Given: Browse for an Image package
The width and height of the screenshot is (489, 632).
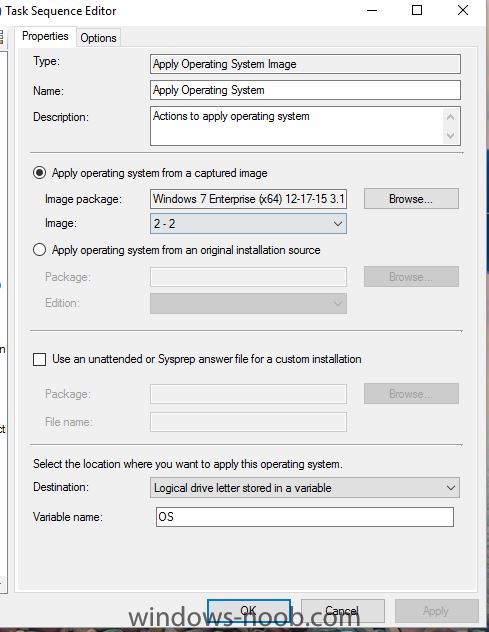Looking at the screenshot, I should point(411,198).
